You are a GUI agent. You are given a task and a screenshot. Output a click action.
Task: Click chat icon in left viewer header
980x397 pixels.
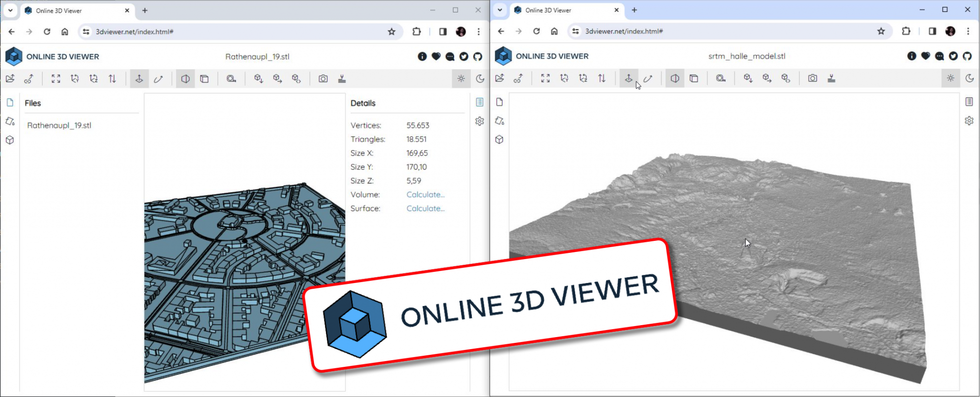pos(450,57)
